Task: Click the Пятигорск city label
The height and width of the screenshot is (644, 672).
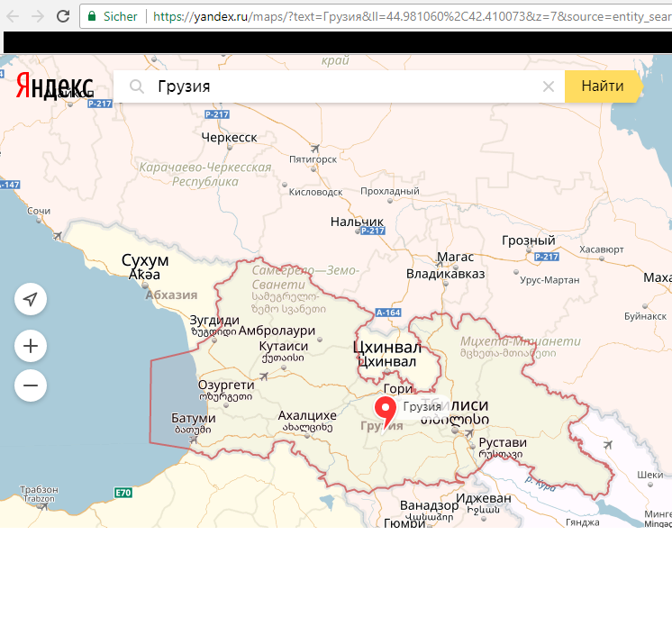Action: click(x=313, y=159)
